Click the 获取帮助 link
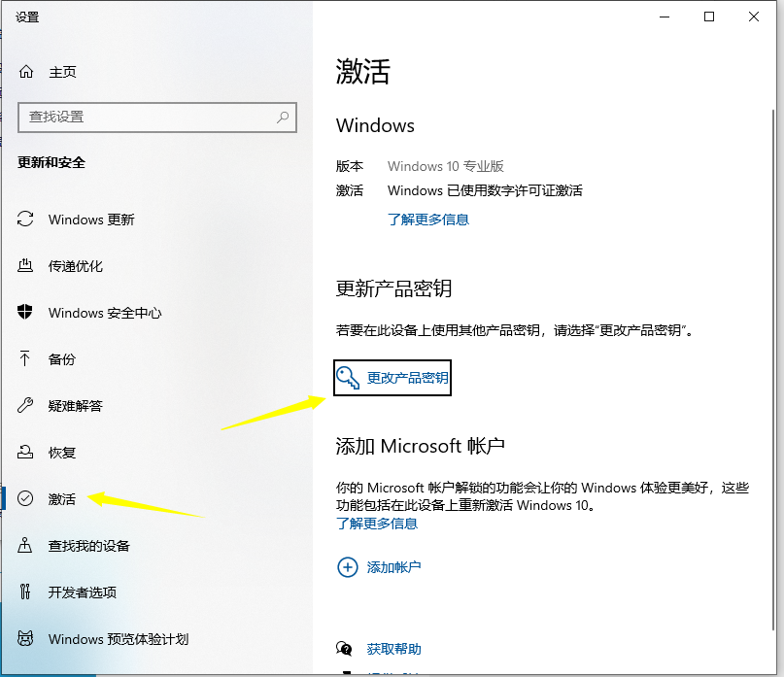This screenshot has width=784, height=677. (x=393, y=649)
